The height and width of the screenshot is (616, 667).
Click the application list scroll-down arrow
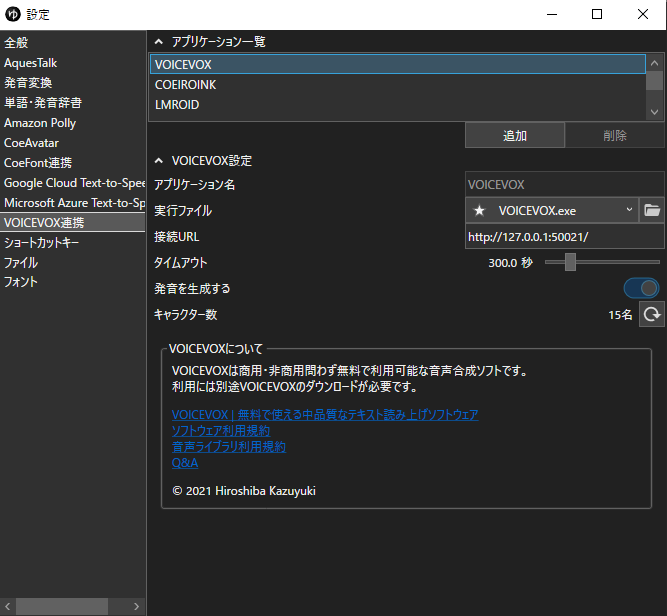pos(655,112)
